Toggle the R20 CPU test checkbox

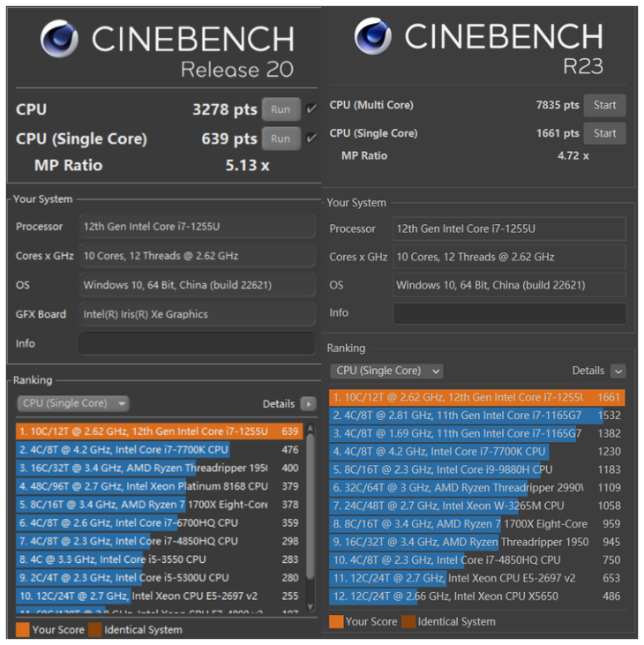click(x=311, y=109)
